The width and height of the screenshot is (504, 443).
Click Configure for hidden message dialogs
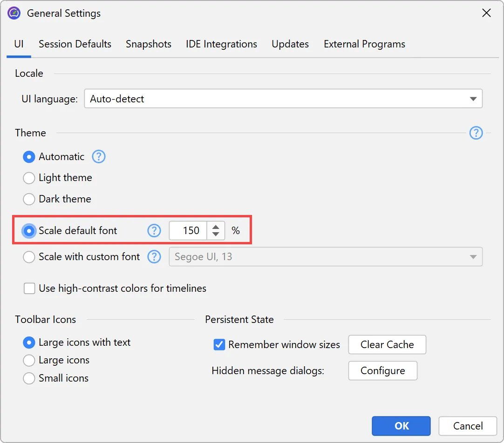click(x=382, y=371)
